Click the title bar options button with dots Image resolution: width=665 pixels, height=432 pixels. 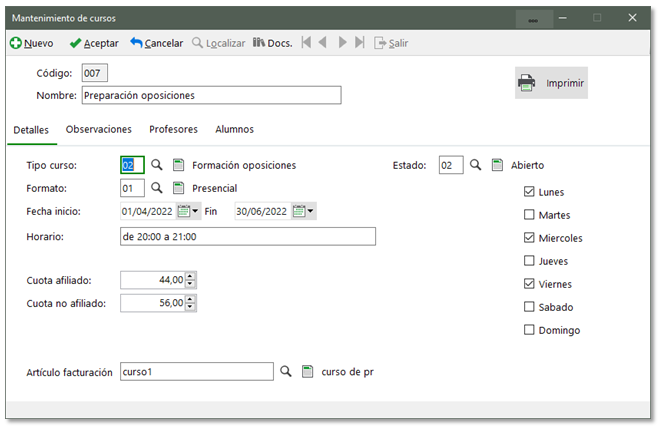coord(534,19)
